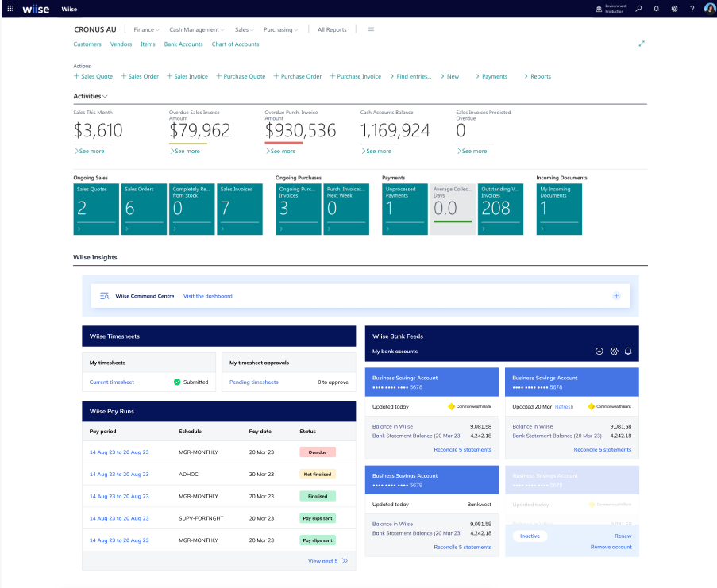Open the Purchasing dropdown
Viewport: 717px width, 588px height.
pos(281,29)
